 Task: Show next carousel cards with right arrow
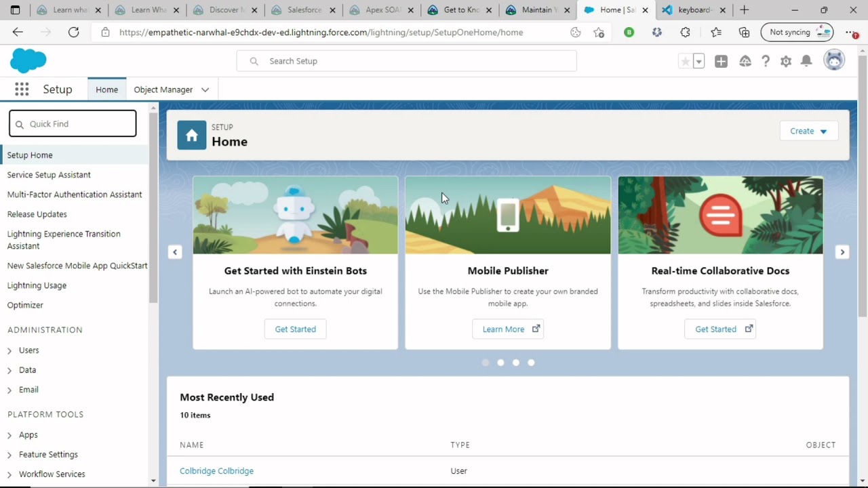pyautogui.click(x=842, y=252)
